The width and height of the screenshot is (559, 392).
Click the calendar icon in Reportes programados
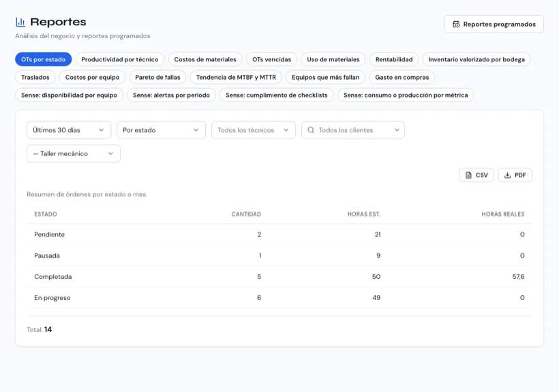456,25
